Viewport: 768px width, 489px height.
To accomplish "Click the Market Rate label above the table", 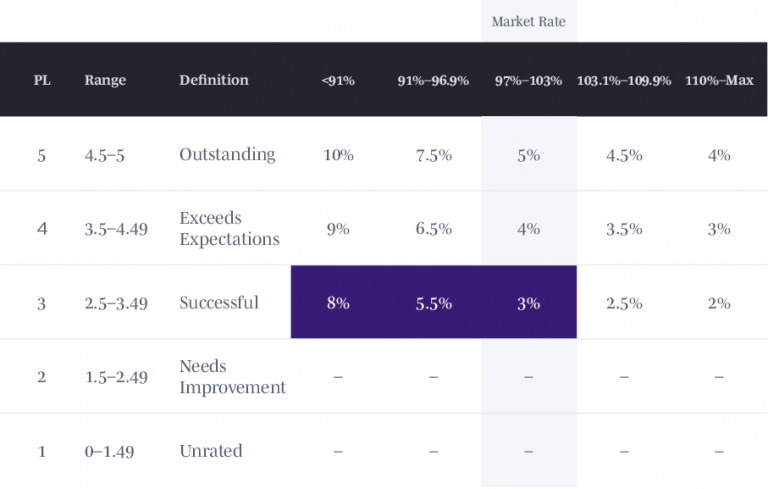I will click(x=528, y=22).
